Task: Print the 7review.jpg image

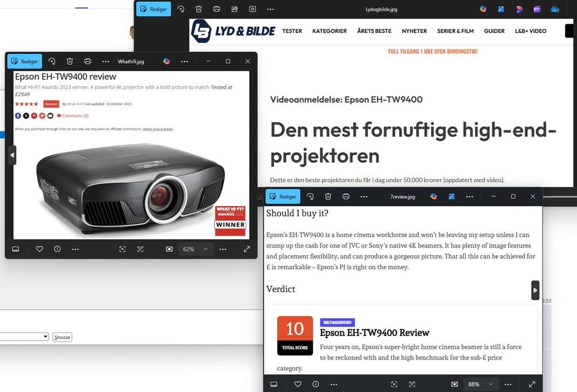Action: point(346,197)
